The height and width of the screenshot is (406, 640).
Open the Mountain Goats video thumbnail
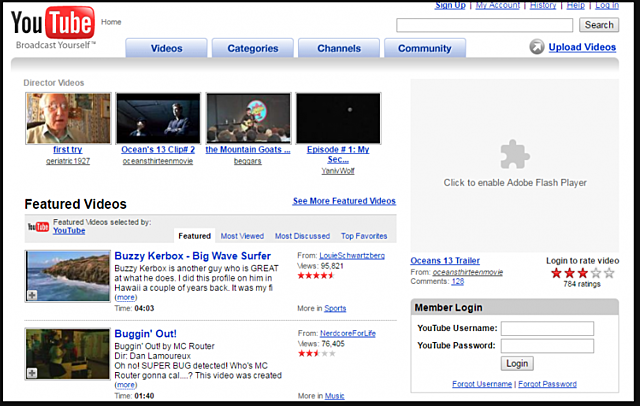coord(248,118)
